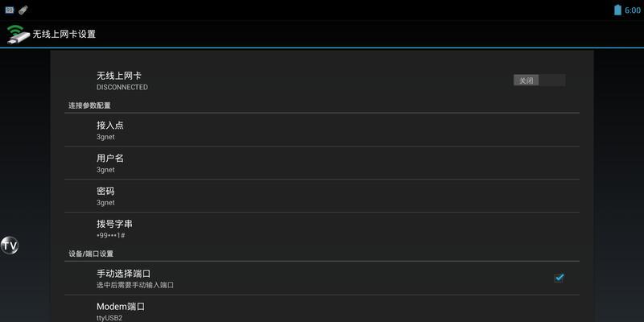Edit the 用户名 username entry
Viewport: 644px width, 322px height.
[321, 163]
